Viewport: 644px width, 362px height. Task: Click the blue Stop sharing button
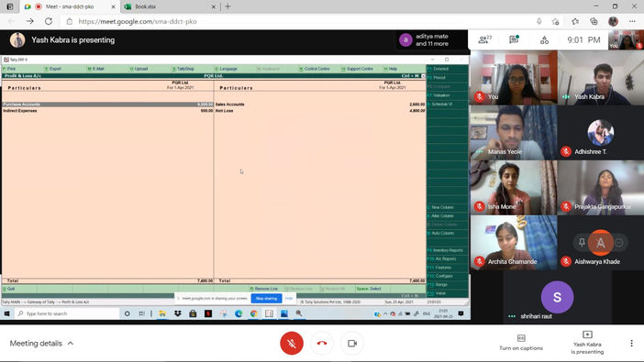[266, 299]
